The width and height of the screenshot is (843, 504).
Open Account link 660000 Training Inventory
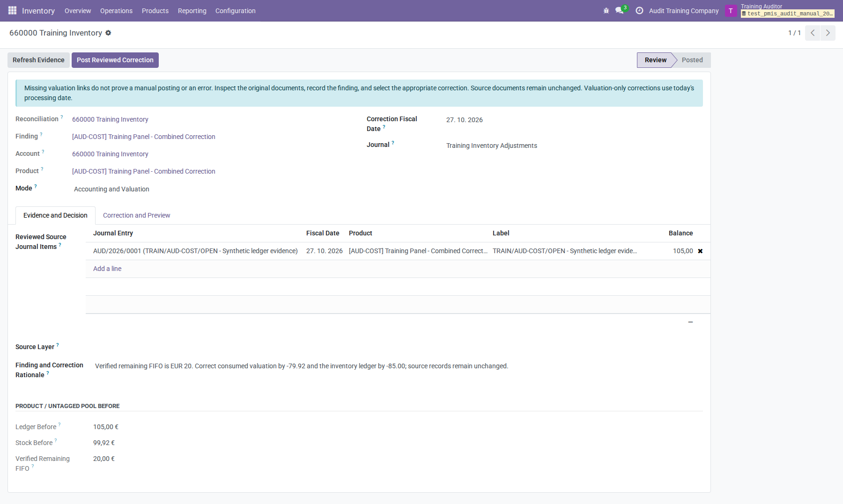[x=110, y=154]
